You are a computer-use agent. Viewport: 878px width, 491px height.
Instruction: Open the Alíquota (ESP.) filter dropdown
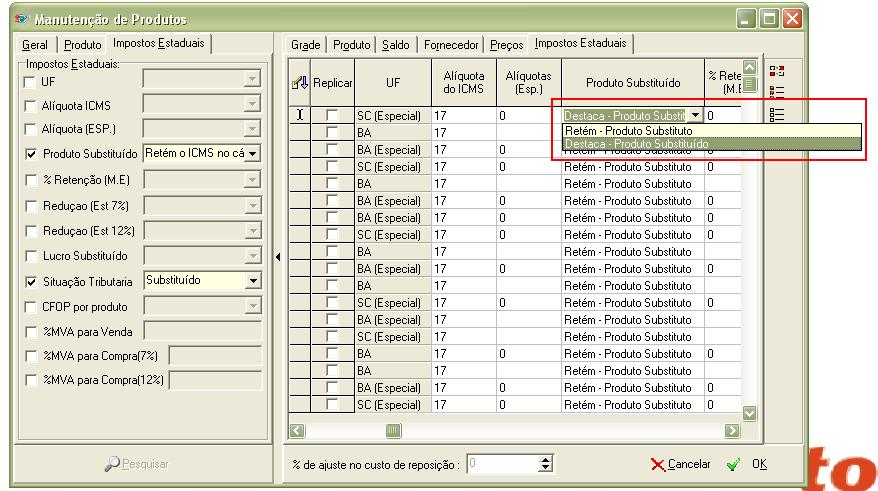click(x=253, y=129)
